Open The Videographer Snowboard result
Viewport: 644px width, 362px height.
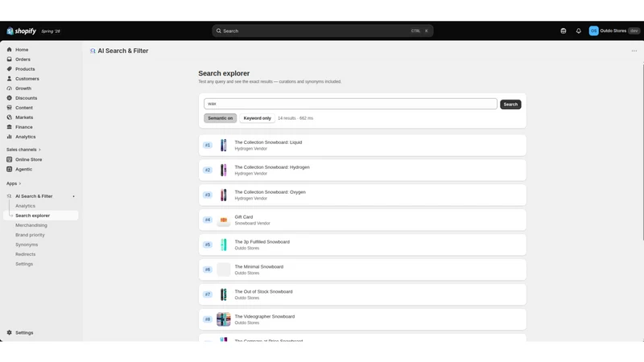click(x=362, y=319)
